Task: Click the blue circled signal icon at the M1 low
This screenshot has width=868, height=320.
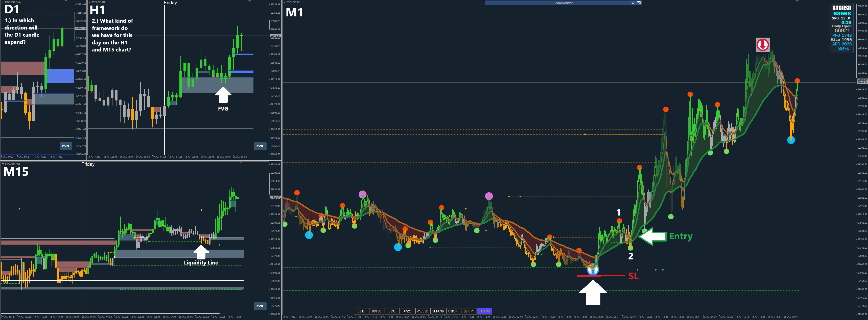Action: pyautogui.click(x=593, y=270)
